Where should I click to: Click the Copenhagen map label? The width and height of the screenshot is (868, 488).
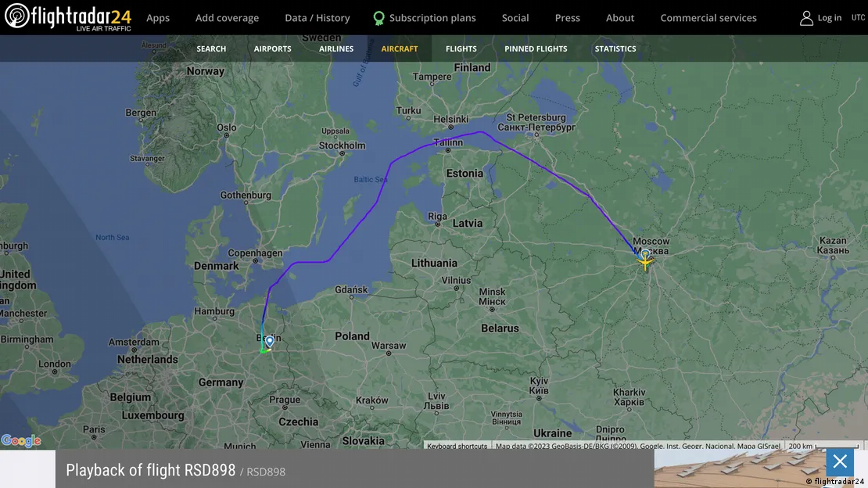coord(255,253)
